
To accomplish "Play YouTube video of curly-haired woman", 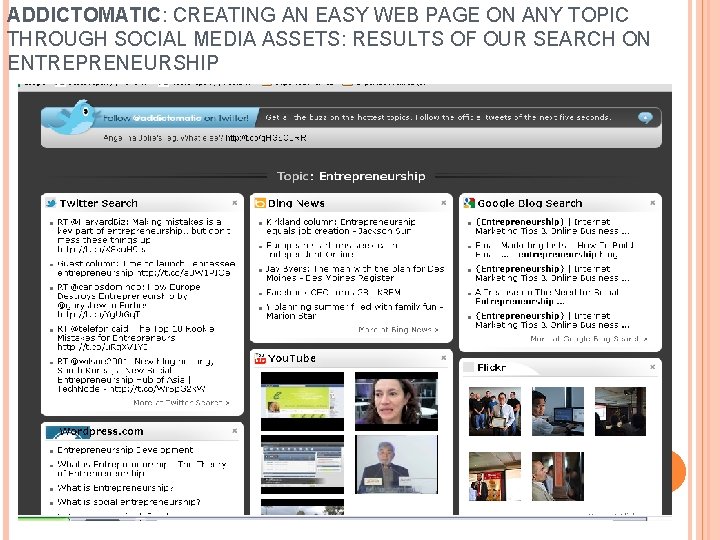I will (396, 401).
